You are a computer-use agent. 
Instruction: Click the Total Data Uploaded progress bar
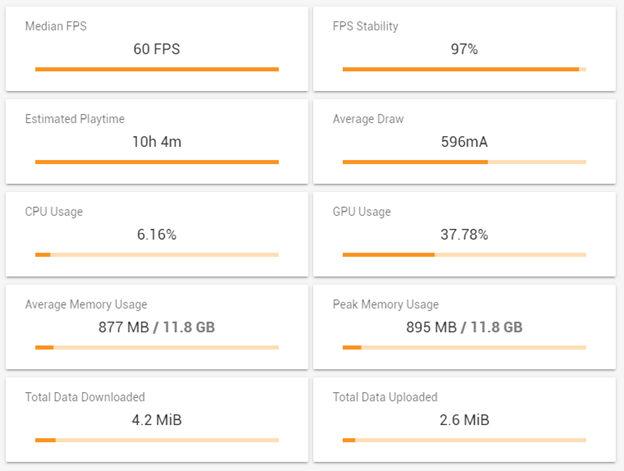point(464,439)
